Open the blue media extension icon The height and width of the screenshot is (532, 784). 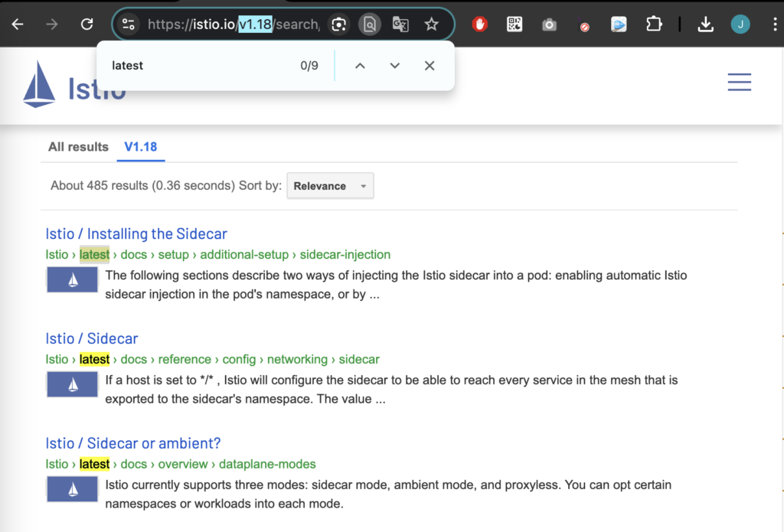pyautogui.click(x=619, y=24)
